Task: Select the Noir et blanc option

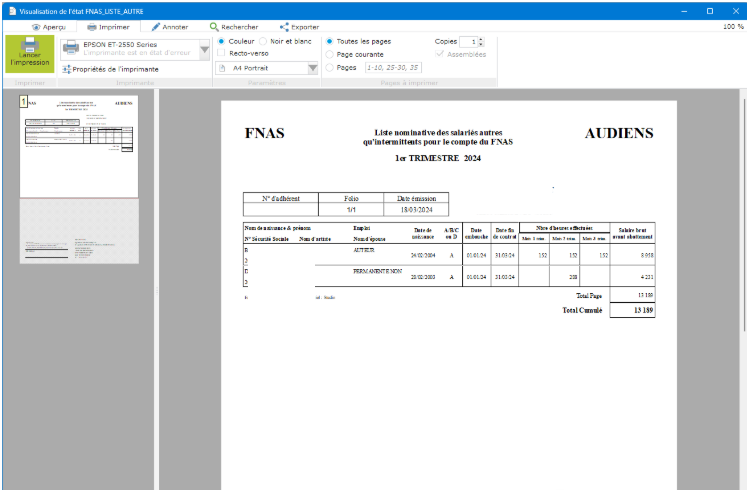Action: (x=263, y=41)
